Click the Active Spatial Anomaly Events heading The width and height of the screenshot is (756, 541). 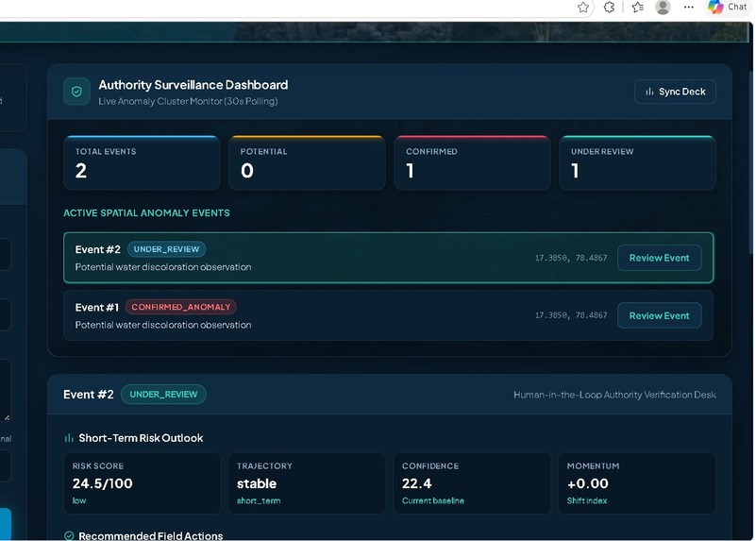tap(146, 213)
